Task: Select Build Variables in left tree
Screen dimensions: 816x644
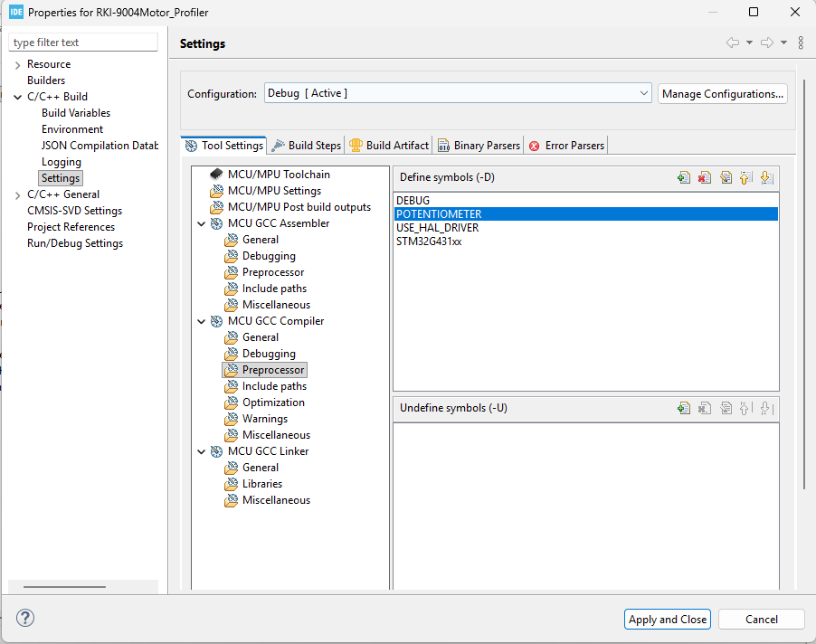Action: pyautogui.click(x=76, y=113)
